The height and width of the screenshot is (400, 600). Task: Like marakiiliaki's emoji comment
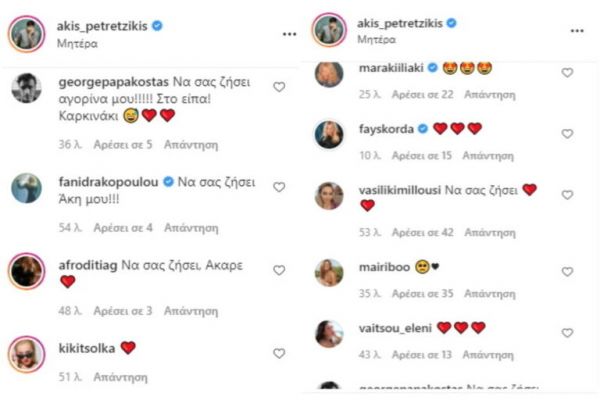(567, 73)
